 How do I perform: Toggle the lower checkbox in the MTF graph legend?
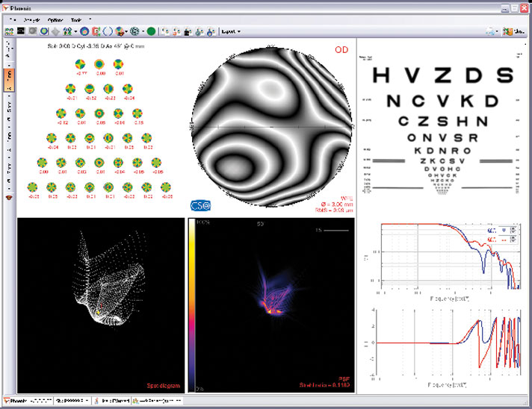[513, 240]
